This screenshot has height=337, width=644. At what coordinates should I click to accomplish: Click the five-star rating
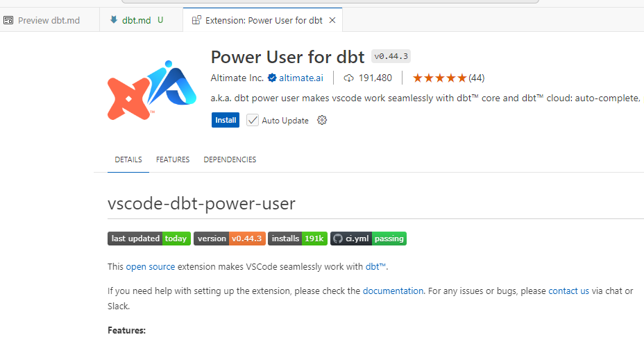(x=439, y=78)
